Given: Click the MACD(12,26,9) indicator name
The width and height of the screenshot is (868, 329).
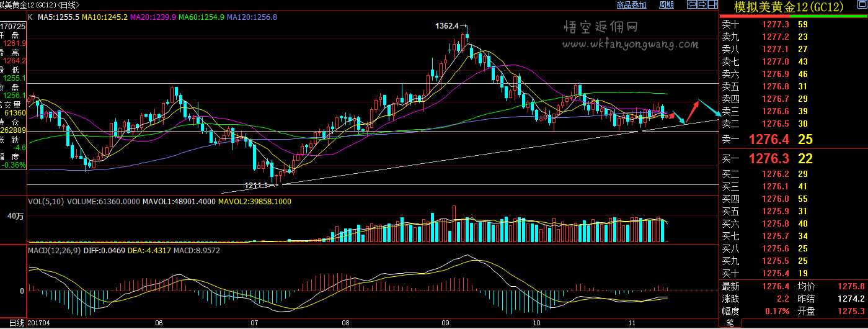Looking at the screenshot, I should point(53,250).
